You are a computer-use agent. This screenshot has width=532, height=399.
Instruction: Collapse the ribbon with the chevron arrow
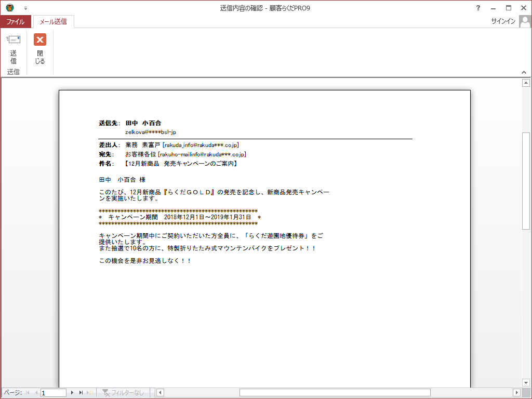[x=524, y=72]
